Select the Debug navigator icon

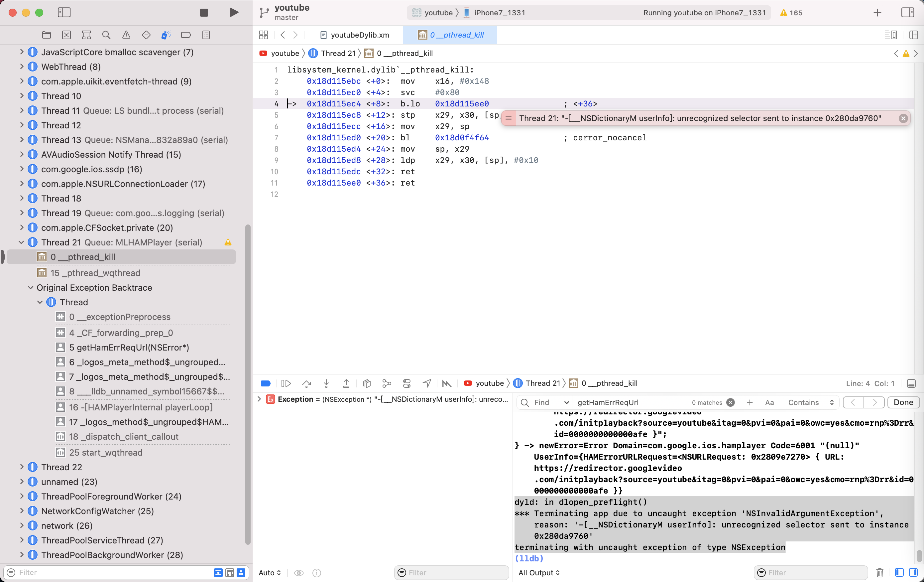[166, 35]
